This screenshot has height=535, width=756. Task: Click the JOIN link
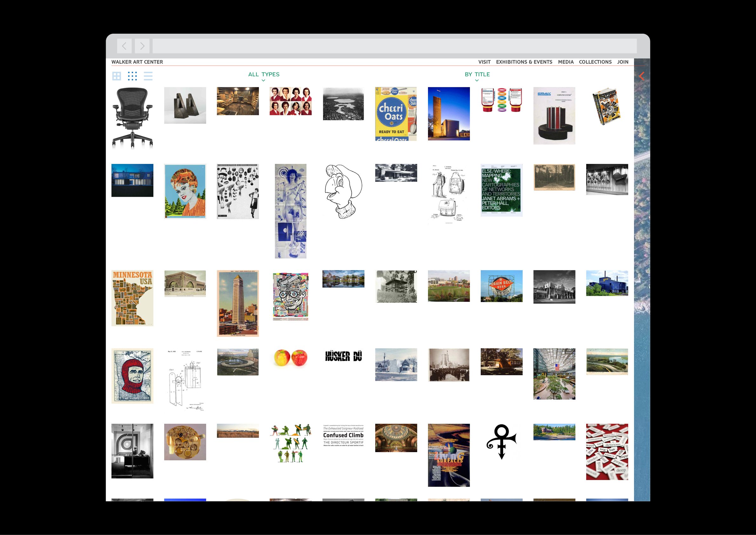pos(622,62)
